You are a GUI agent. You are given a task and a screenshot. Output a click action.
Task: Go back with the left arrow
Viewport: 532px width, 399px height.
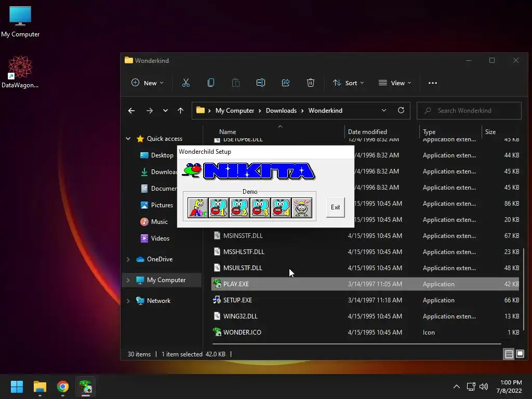pyautogui.click(x=131, y=111)
